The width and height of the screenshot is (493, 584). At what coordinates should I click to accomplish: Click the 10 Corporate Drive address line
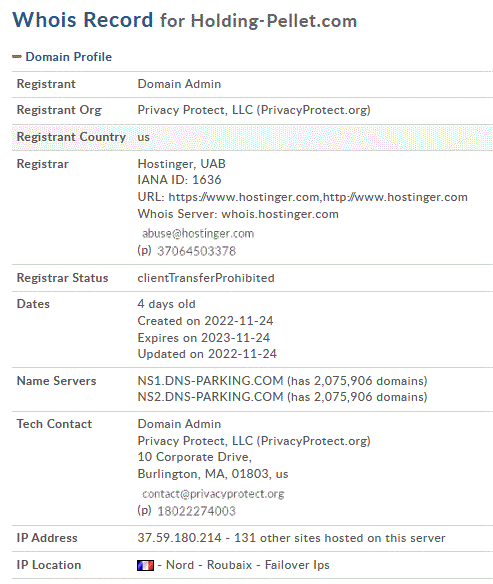click(195, 457)
